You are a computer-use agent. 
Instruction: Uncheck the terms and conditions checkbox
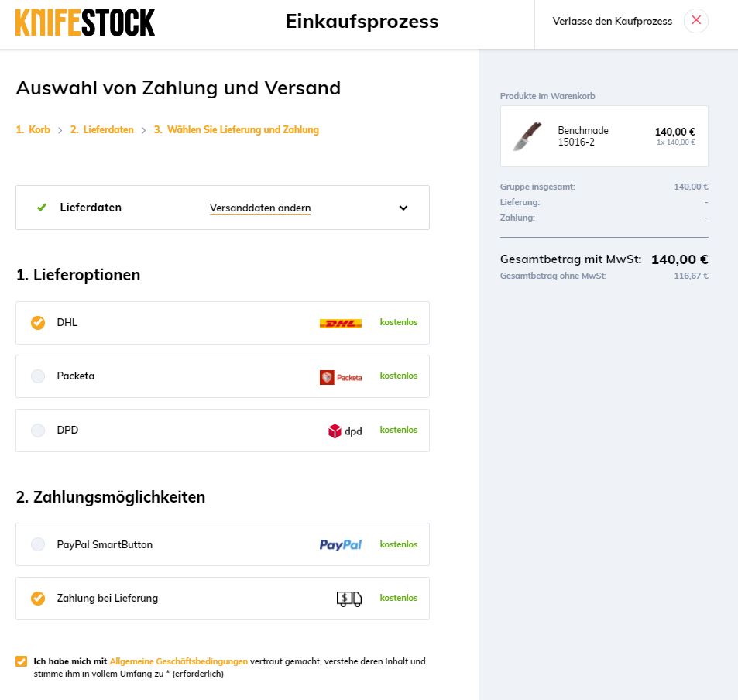pos(21,661)
